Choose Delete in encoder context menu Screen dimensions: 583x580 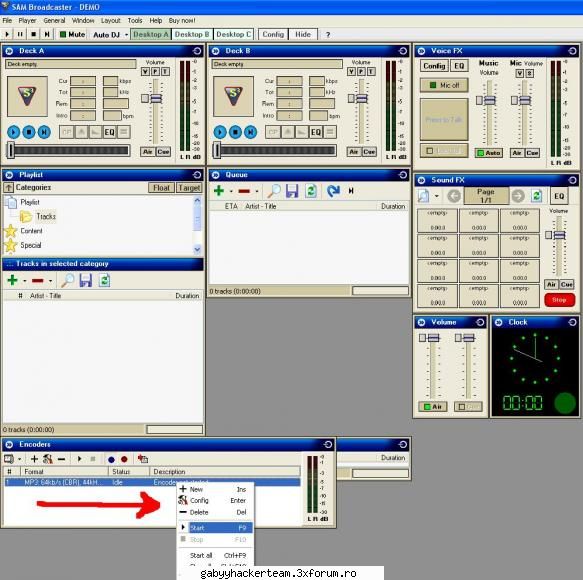click(x=216, y=512)
